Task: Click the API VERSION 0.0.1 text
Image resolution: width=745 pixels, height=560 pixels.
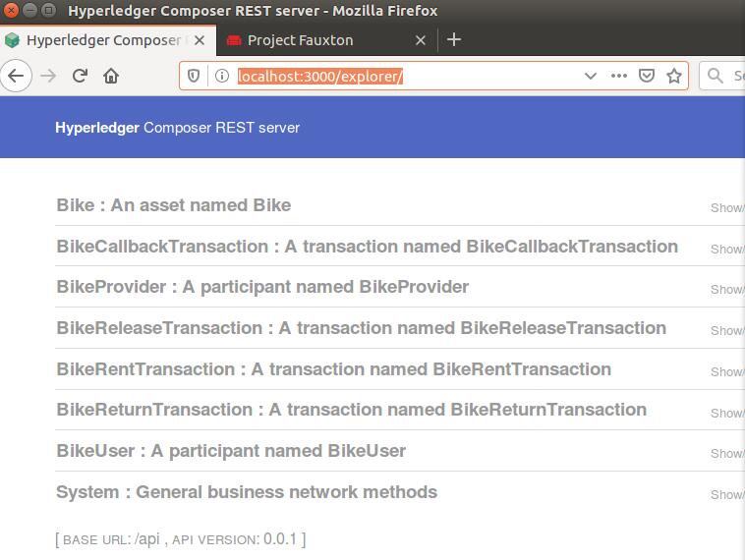Action: 235,539
